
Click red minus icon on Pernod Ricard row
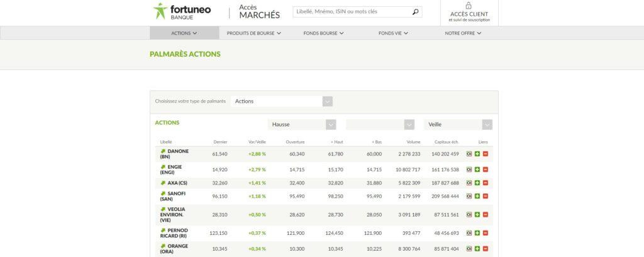point(486,233)
